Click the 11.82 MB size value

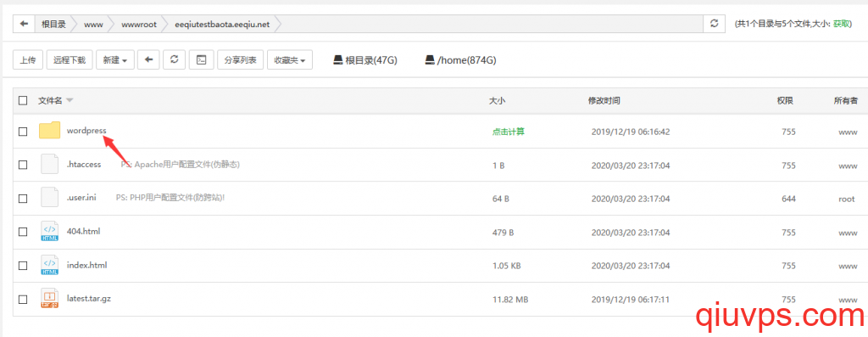[509, 300]
